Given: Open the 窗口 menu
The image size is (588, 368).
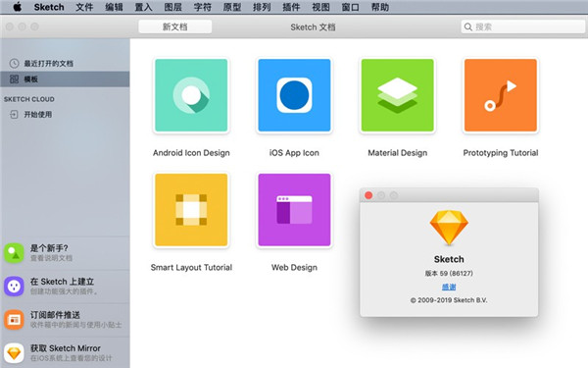Looking at the screenshot, I should click(350, 7).
